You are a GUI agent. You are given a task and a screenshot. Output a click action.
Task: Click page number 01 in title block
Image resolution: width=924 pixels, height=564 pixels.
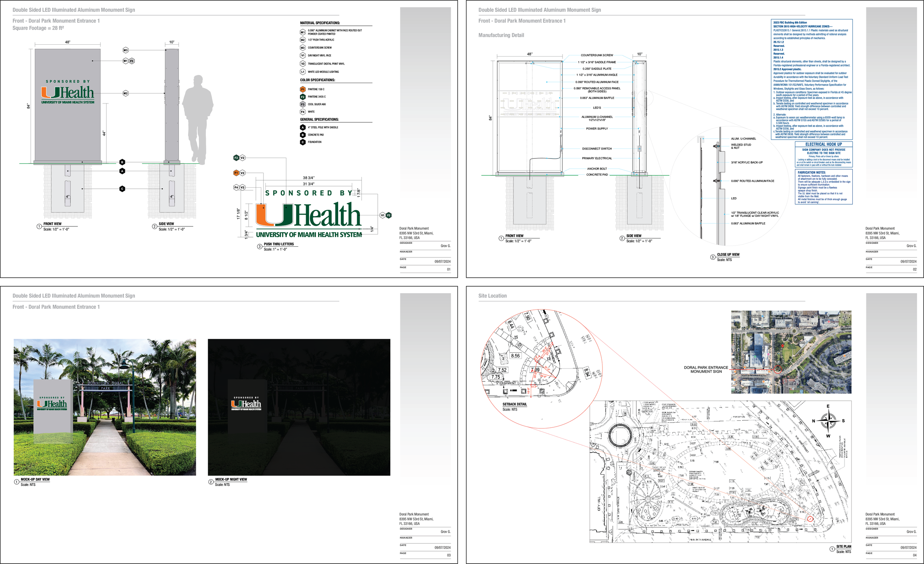(x=448, y=270)
